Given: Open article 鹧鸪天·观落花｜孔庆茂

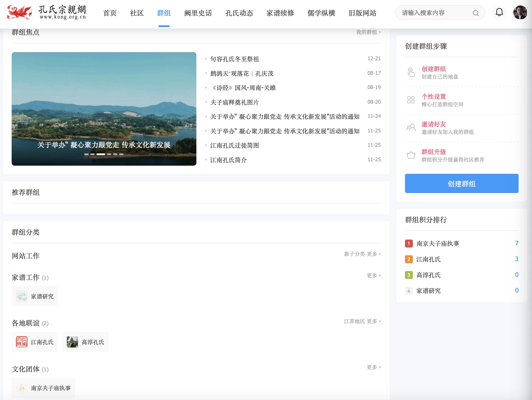Looking at the screenshot, I should point(242,73).
